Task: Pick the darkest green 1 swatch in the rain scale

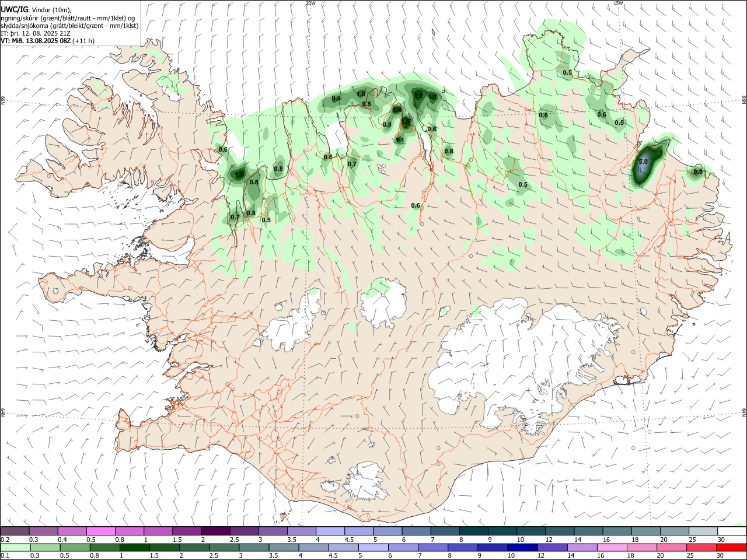Action: coord(134,547)
